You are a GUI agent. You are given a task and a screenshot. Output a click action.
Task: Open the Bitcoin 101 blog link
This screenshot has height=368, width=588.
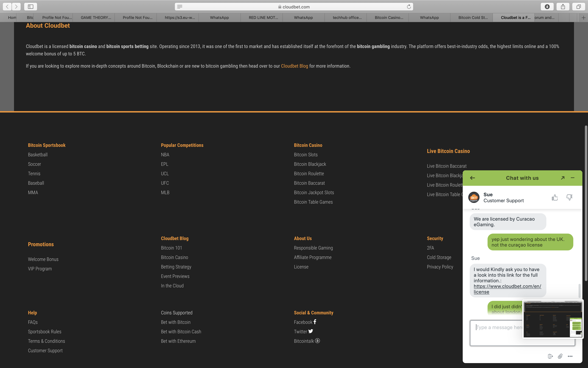171,248
